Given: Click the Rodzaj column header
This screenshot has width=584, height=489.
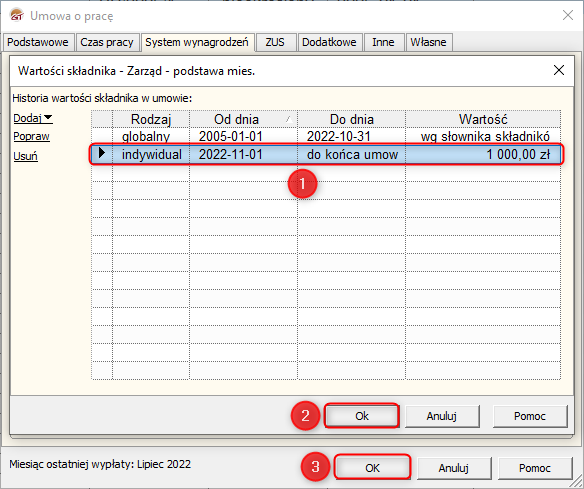Looking at the screenshot, I should 151,119.
